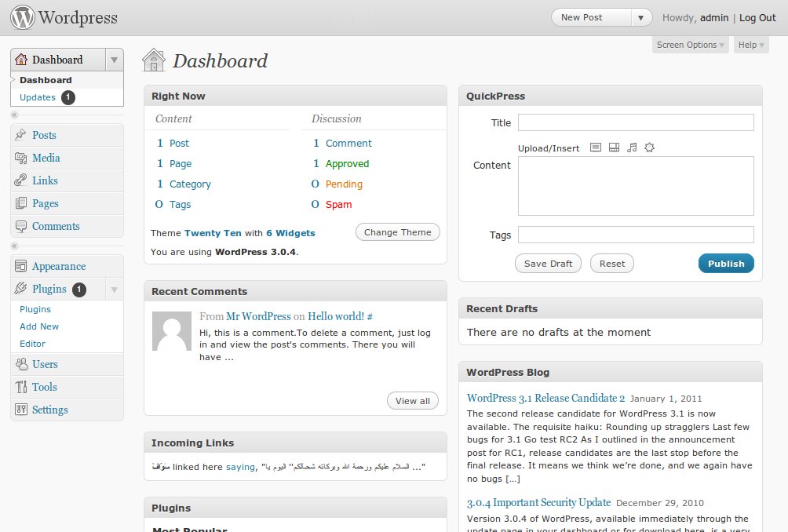The height and width of the screenshot is (532, 788).
Task: Publish the QuickPress post
Action: (726, 264)
